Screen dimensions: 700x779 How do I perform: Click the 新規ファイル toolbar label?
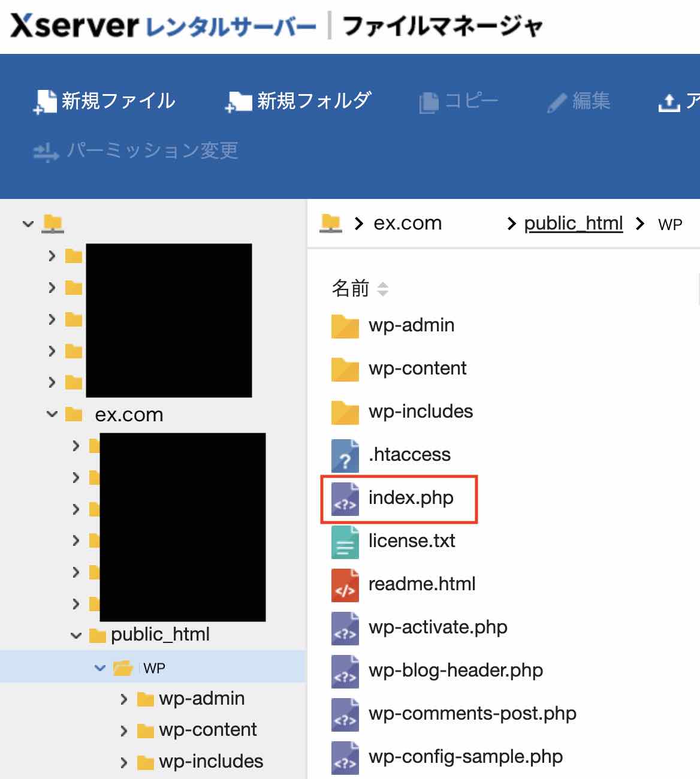pos(119,101)
